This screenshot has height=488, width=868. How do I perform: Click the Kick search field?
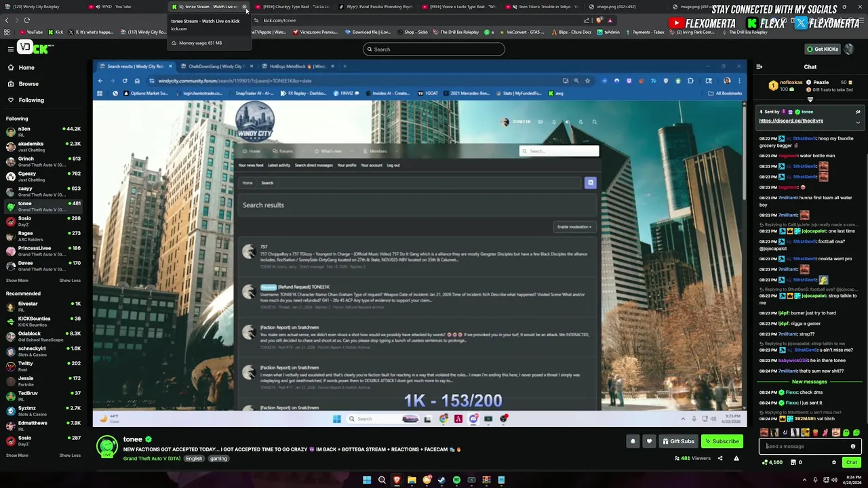pyautogui.click(x=434, y=49)
